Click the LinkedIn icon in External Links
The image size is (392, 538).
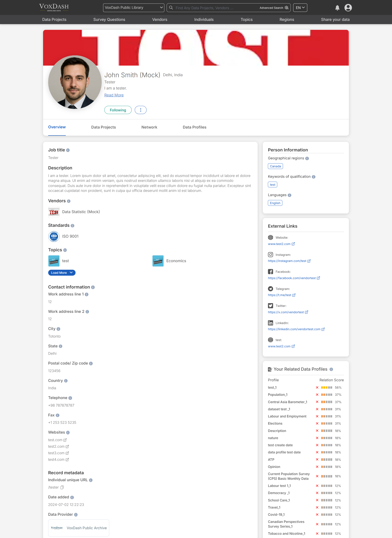tap(271, 323)
